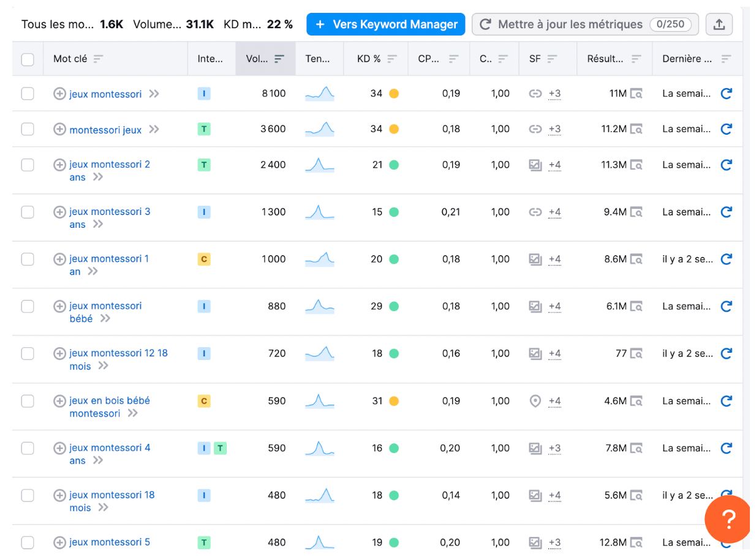Toggle the select-all header checkbox
Screen dimensions: 756x556
(x=28, y=59)
